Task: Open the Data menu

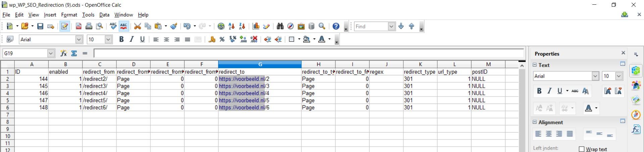Action: point(104,15)
